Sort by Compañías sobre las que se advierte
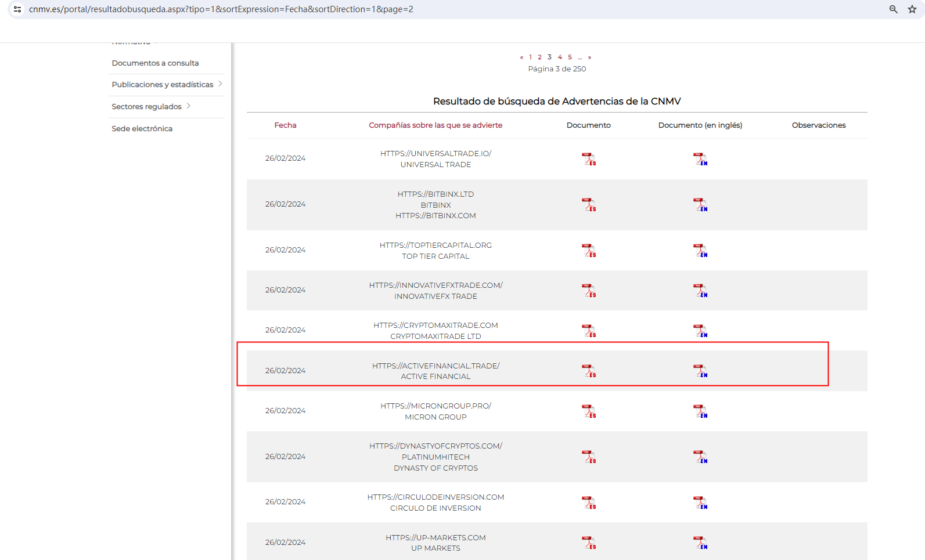Image resolution: width=925 pixels, height=560 pixels. click(435, 125)
